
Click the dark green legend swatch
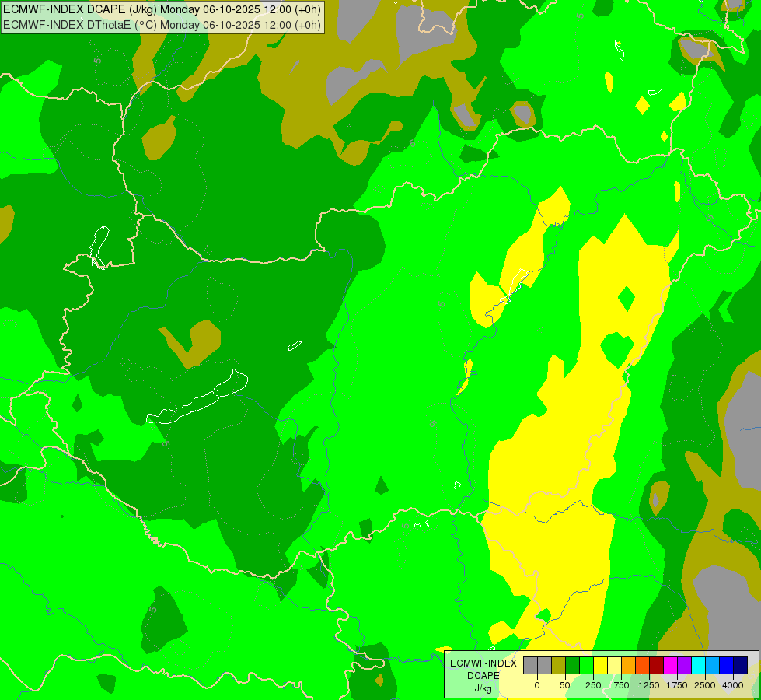[x=573, y=665]
